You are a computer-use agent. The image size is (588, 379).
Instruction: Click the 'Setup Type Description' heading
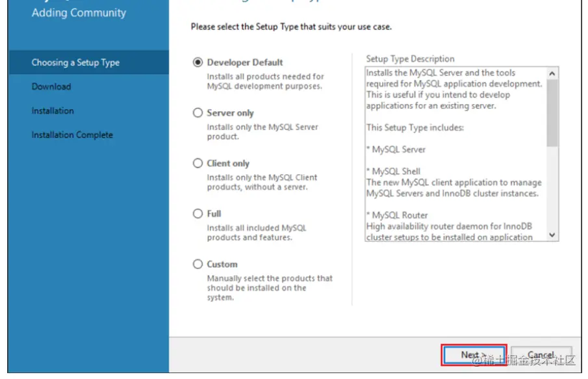click(410, 59)
